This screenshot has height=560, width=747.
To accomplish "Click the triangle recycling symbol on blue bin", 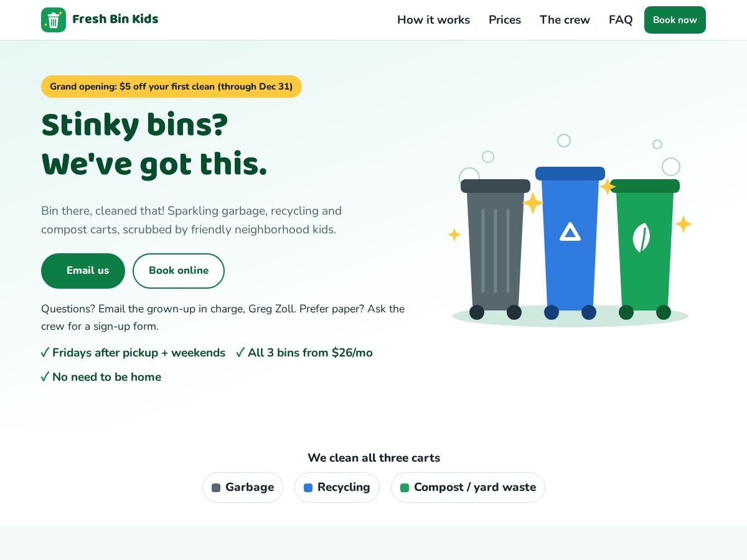I will point(570,232).
